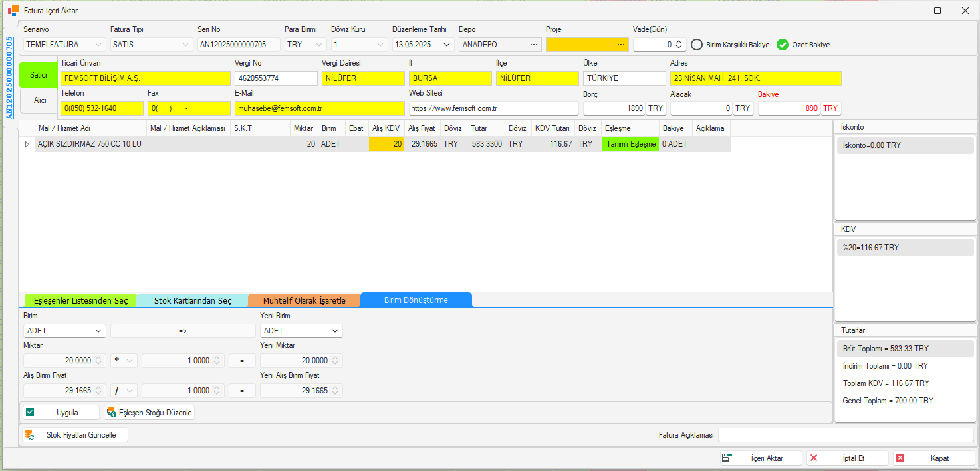Click the red icon on Kapat button
Screen dimensions: 980x471
click(900, 458)
